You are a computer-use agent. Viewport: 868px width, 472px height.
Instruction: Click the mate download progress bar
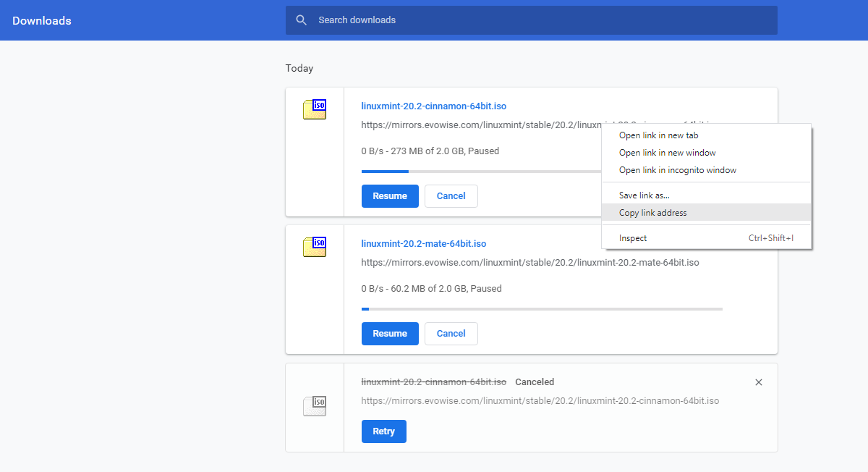tap(541, 309)
